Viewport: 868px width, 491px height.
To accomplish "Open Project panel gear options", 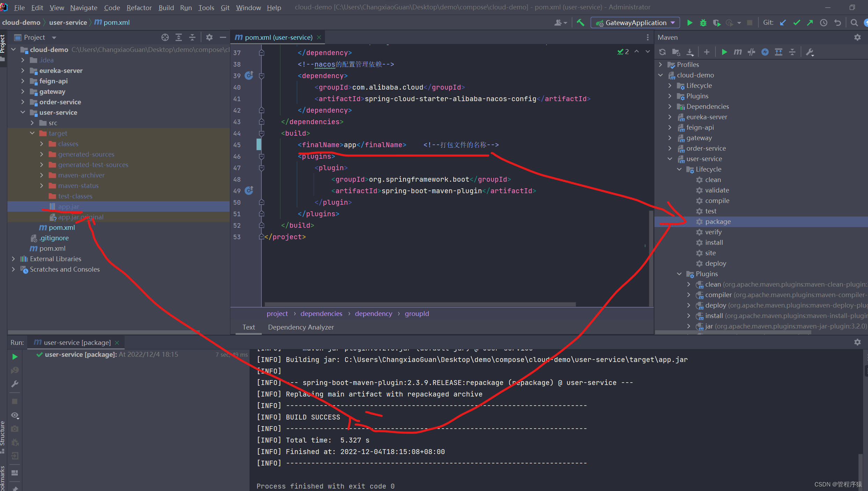I will click(209, 37).
